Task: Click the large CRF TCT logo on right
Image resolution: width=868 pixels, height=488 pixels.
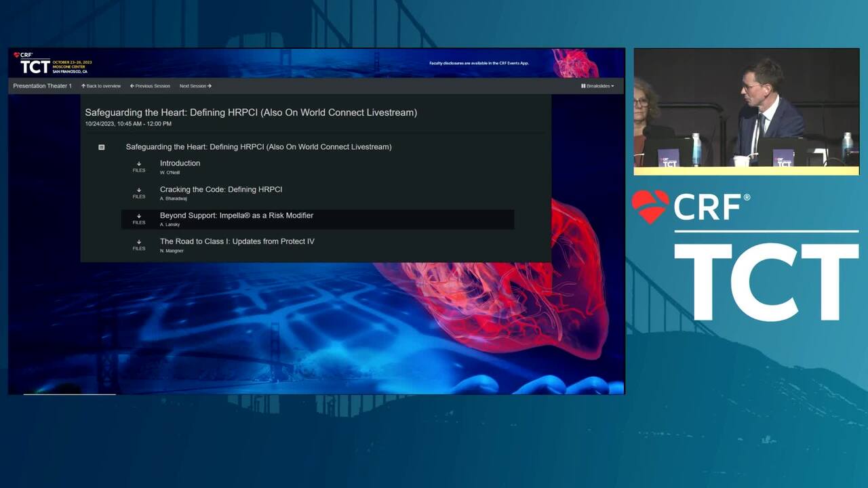Action: pyautogui.click(x=745, y=256)
